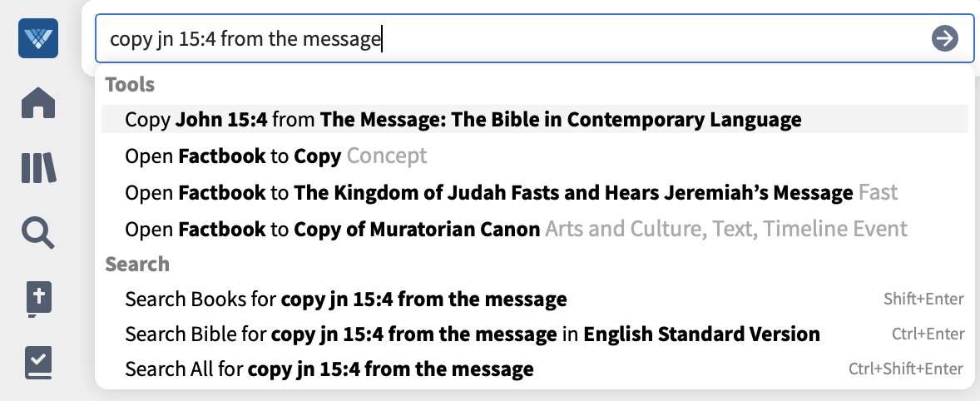This screenshot has width=980, height=401.
Task: Click inside the command input box
Action: 534,39
